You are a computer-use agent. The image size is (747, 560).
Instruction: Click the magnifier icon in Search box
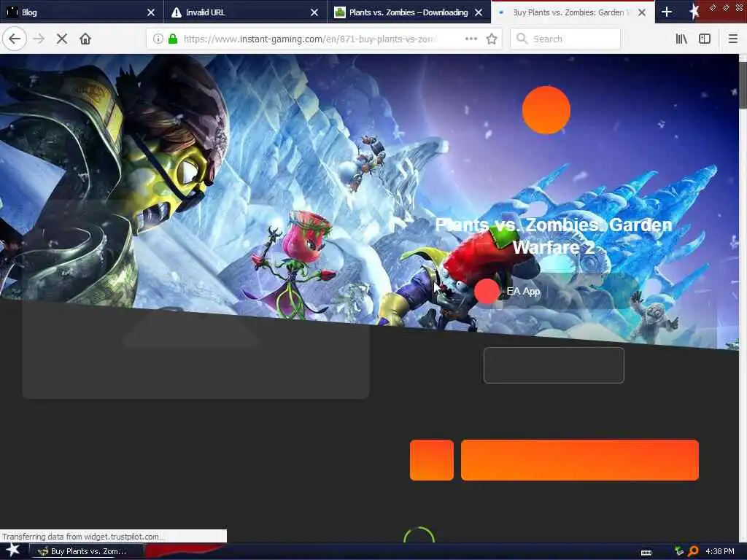pyautogui.click(x=522, y=39)
